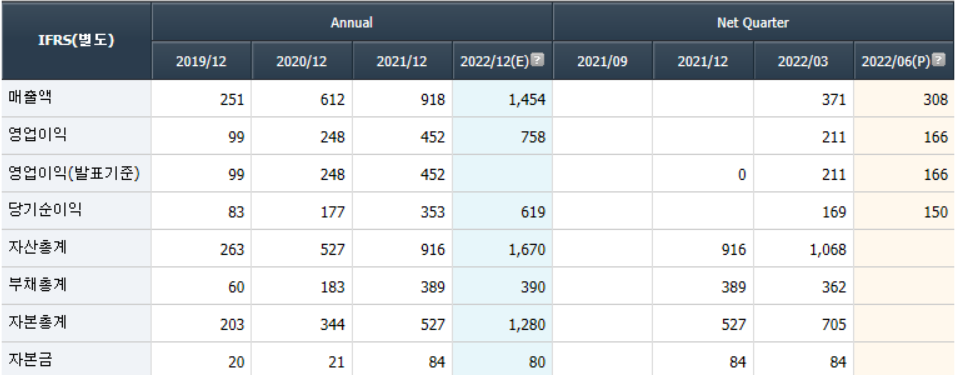Click 영업이익(발표기준) value 452 for 2021/12
The height and width of the screenshot is (375, 956).
(433, 175)
